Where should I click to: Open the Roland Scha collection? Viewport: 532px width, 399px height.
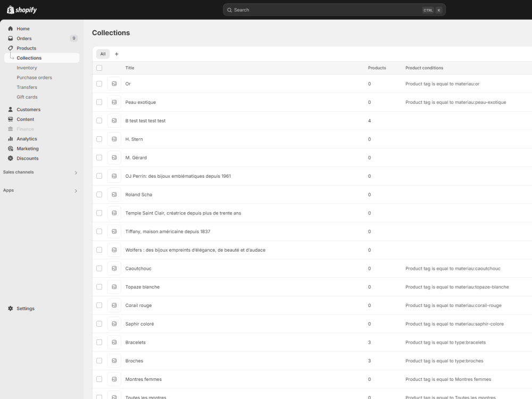(139, 194)
